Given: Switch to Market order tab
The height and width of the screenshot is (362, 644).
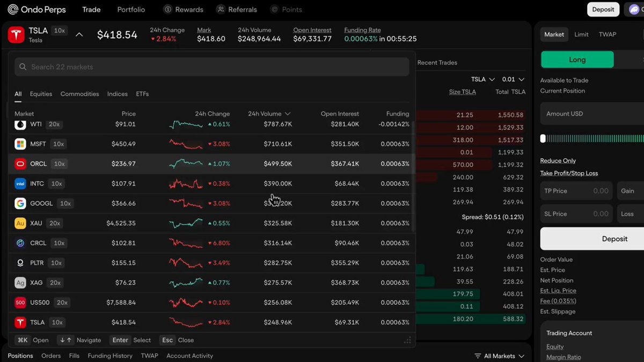Looking at the screenshot, I should pyautogui.click(x=554, y=34).
